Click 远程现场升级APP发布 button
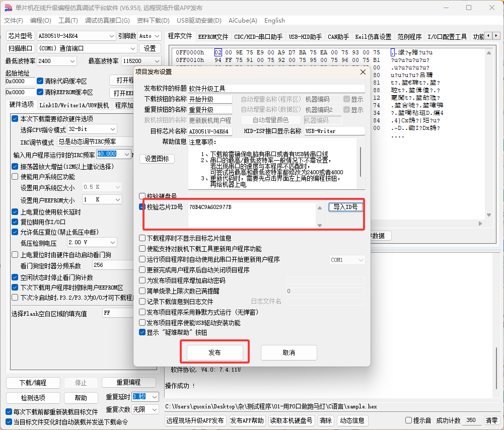The image size is (504, 430). (195, 420)
